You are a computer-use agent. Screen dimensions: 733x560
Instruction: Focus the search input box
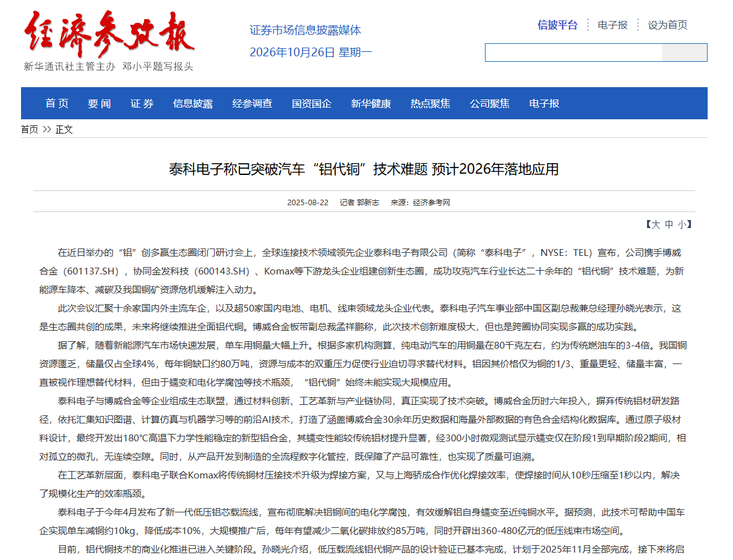[x=573, y=53]
